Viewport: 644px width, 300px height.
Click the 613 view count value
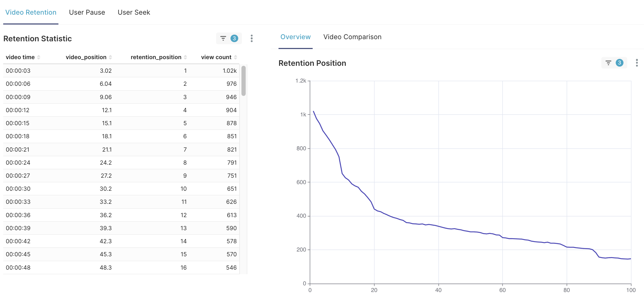pos(232,215)
